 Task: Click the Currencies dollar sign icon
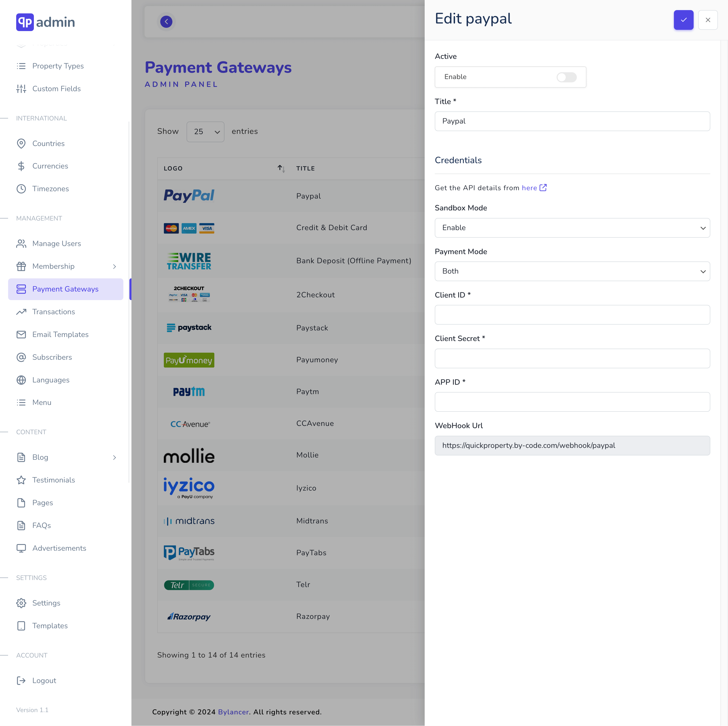point(21,166)
